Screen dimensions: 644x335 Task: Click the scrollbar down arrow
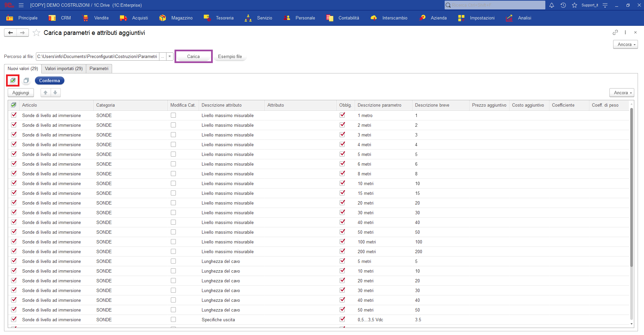[x=631, y=324]
